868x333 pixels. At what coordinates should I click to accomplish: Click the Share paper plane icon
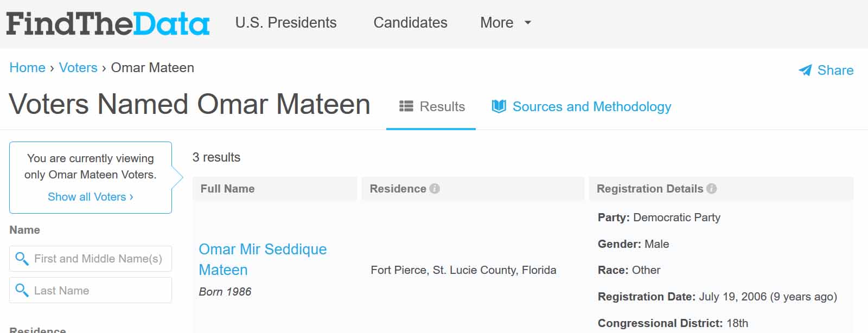[805, 71]
